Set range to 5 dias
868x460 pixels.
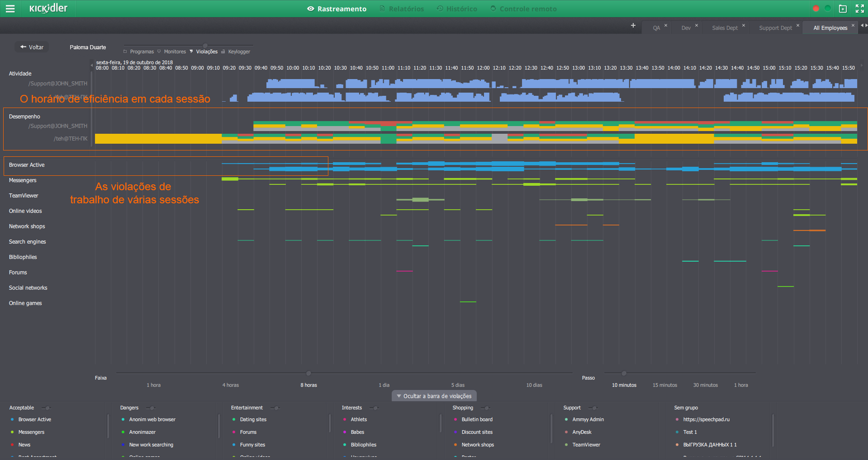pyautogui.click(x=458, y=385)
